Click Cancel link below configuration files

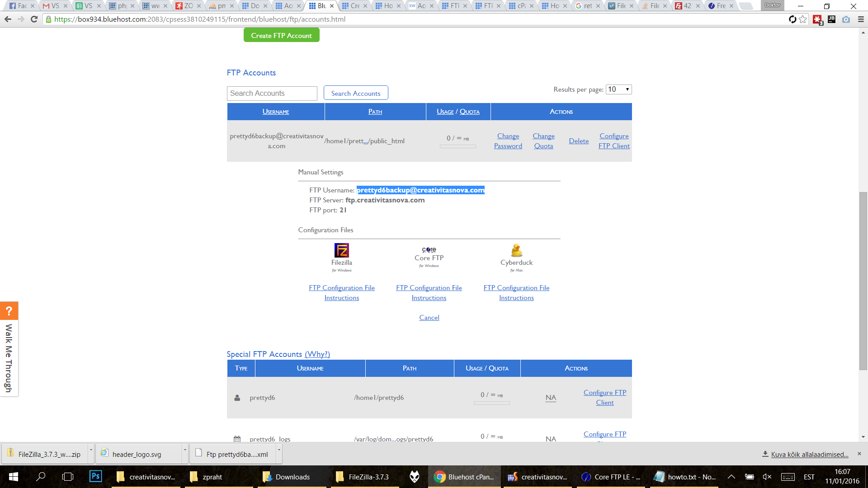(429, 318)
